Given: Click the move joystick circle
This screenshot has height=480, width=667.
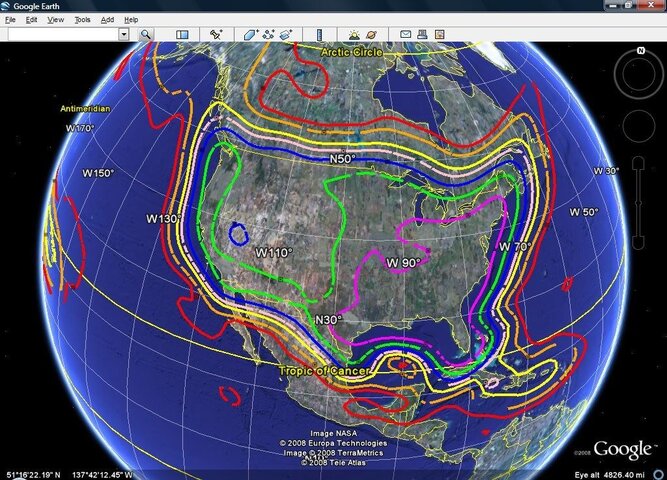Looking at the screenshot, I should (x=638, y=126).
